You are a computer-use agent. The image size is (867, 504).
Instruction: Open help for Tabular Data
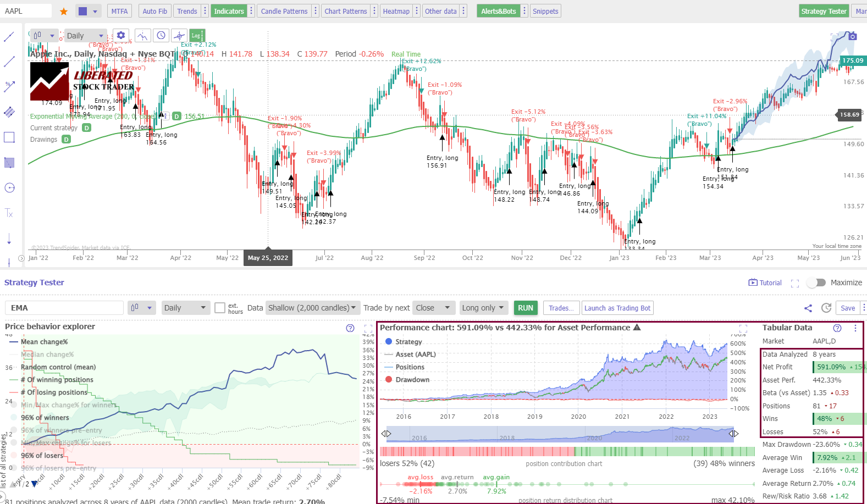point(837,328)
